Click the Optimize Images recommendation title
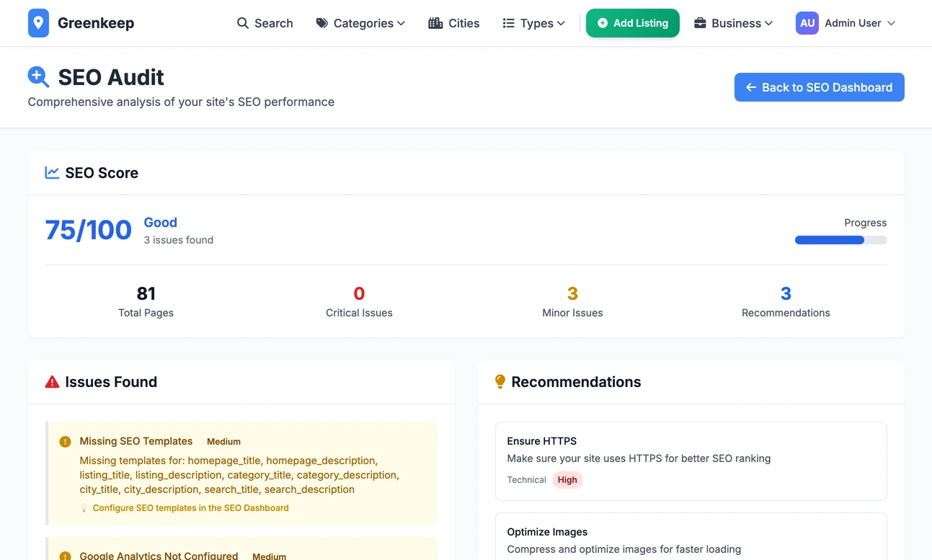The width and height of the screenshot is (932, 560). tap(547, 532)
